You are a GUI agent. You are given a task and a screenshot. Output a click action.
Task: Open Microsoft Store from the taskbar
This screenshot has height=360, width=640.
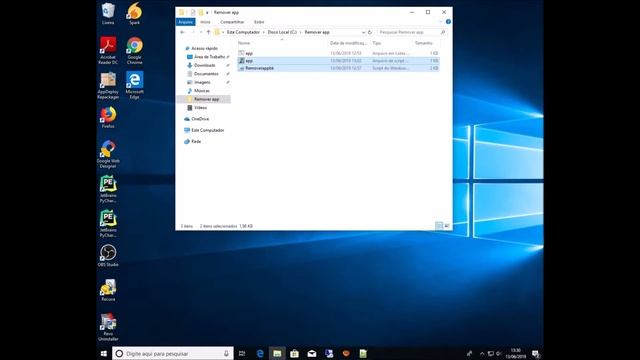[x=294, y=353]
